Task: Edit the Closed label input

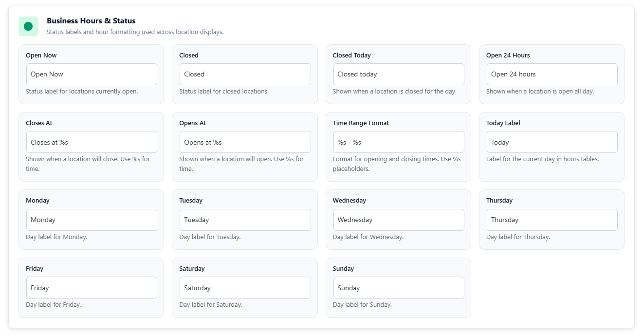Action: tap(245, 75)
